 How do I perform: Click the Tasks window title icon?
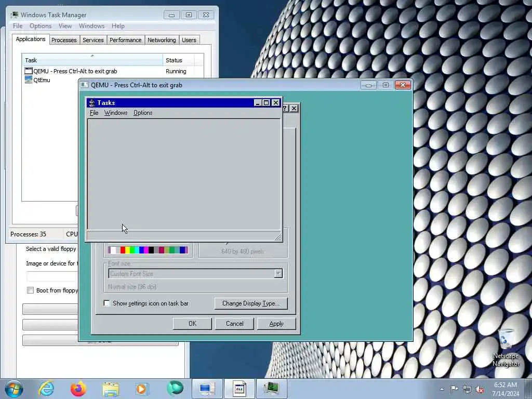click(x=91, y=103)
